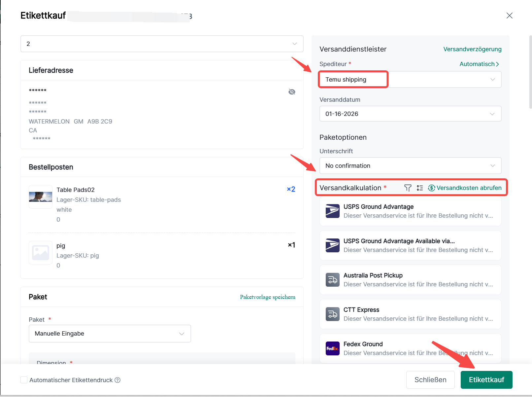This screenshot has width=532, height=397.
Task: Toggle address visibility eye icon
Action: [x=292, y=92]
